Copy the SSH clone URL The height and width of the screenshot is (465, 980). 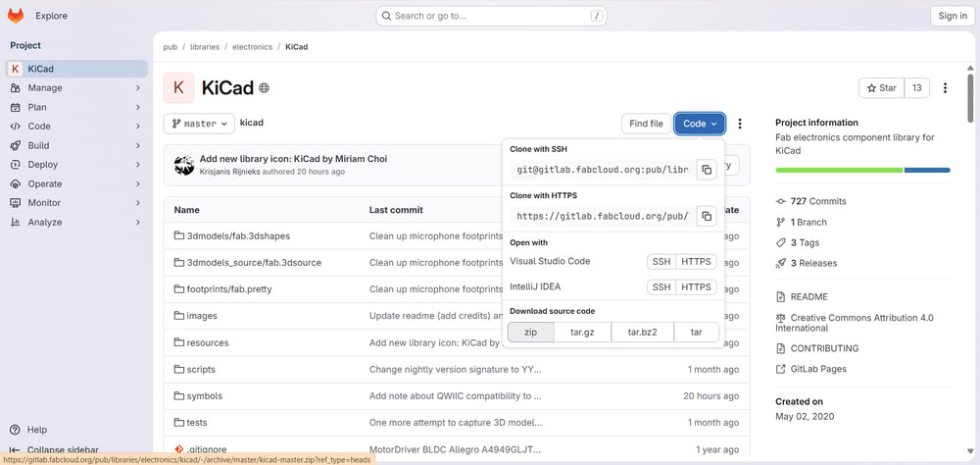[x=706, y=169]
